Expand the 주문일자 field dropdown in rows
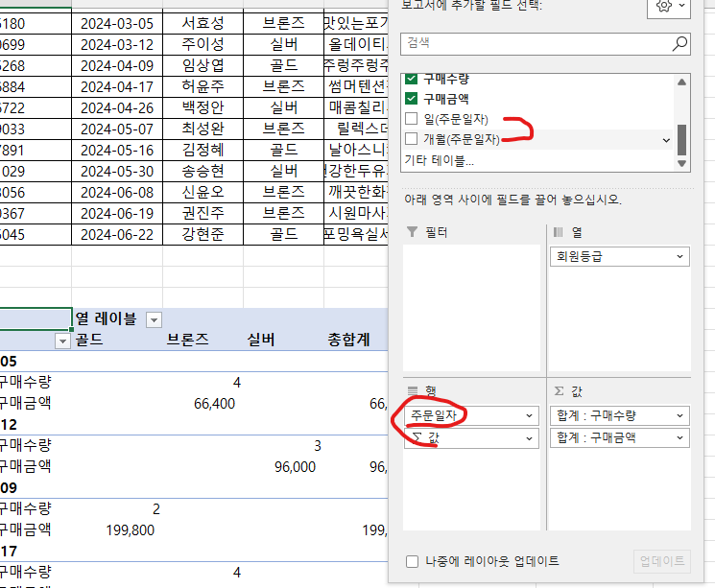 pyautogui.click(x=530, y=415)
